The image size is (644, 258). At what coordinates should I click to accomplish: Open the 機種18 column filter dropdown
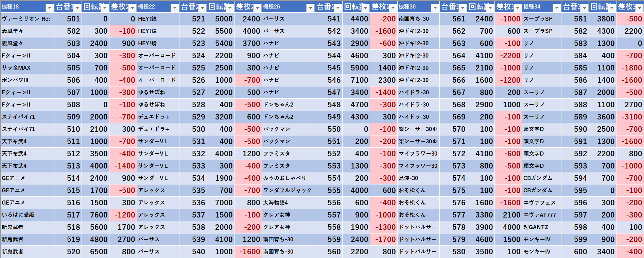pyautogui.click(x=50, y=8)
